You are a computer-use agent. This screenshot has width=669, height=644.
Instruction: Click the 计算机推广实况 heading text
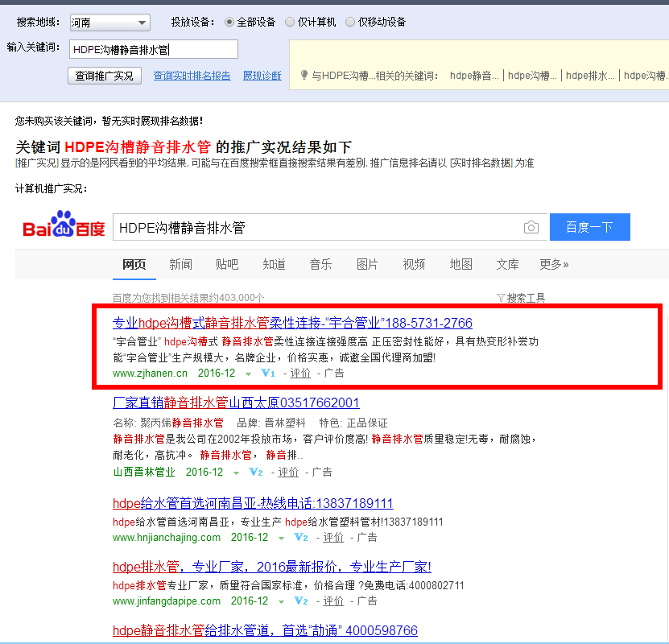52,188
